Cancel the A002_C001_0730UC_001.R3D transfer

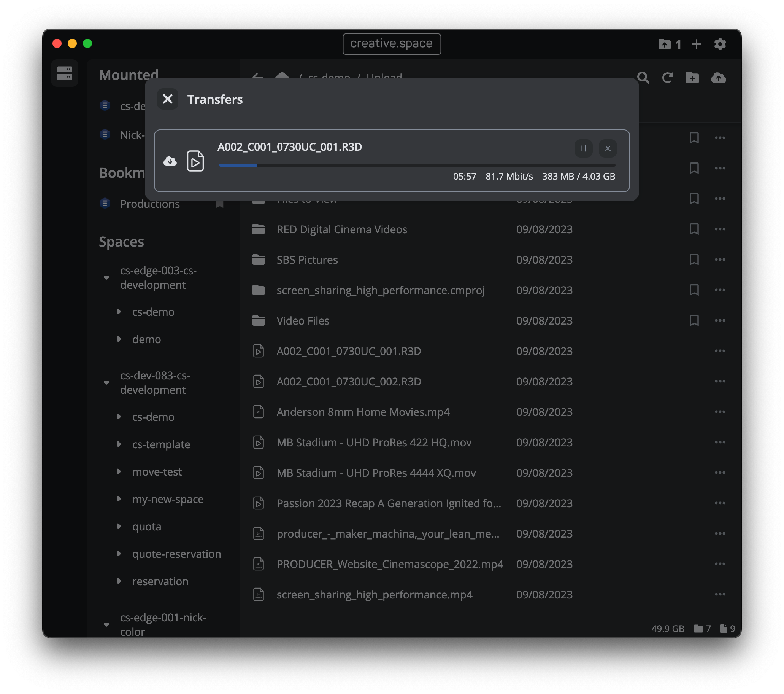608,148
